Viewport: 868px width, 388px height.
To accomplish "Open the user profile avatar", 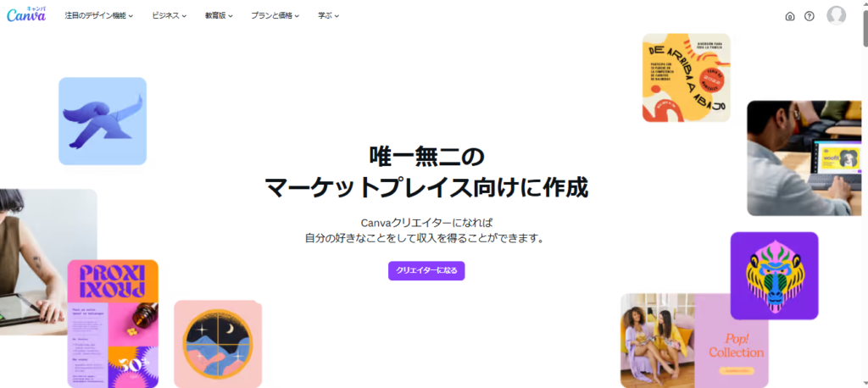I will 836,15.
